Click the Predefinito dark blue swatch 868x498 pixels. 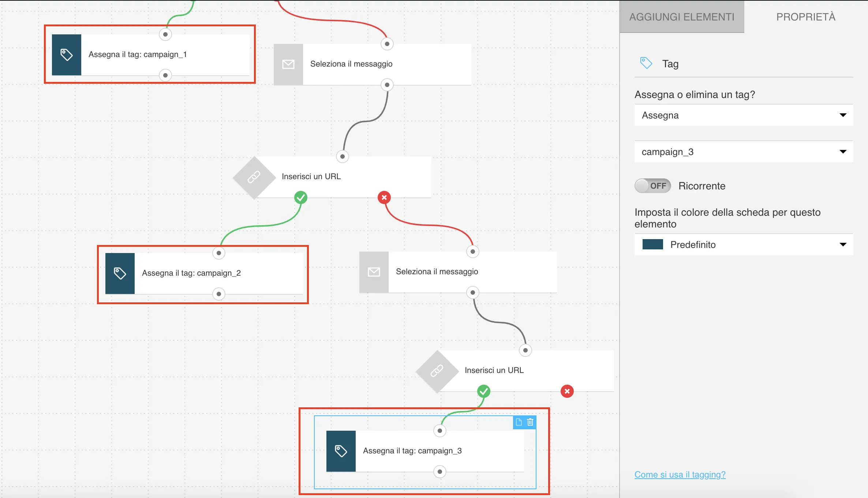click(x=653, y=244)
